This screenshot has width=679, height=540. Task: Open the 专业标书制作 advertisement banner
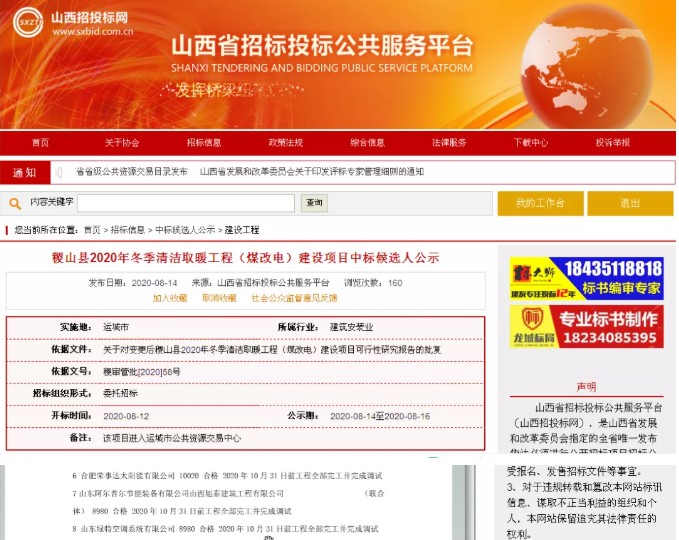[586, 327]
